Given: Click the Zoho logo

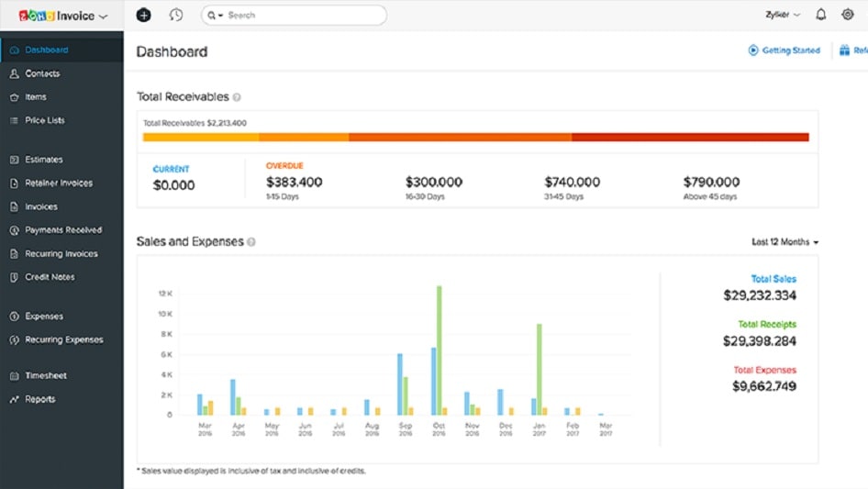Looking at the screenshot, I should (x=37, y=16).
